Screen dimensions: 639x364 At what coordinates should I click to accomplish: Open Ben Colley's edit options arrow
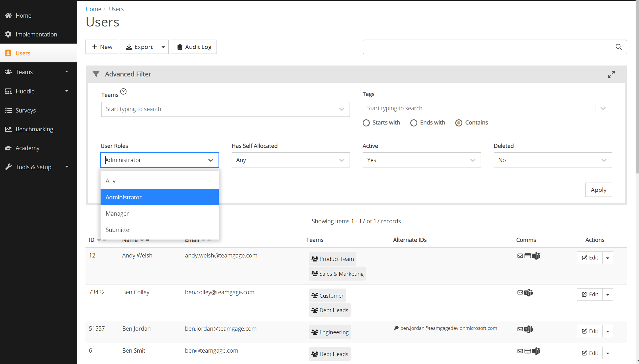[608, 295]
